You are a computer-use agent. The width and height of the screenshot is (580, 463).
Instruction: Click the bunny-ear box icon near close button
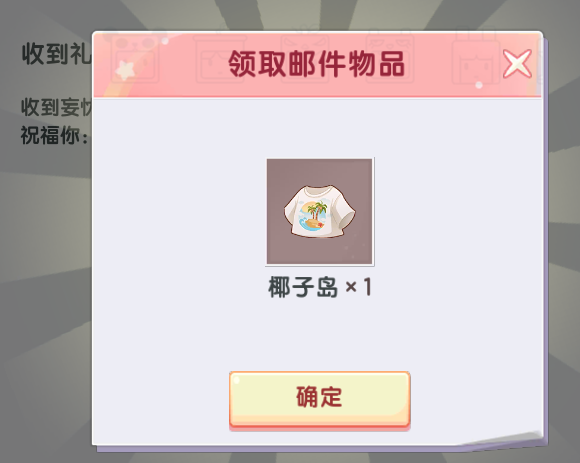(x=476, y=58)
